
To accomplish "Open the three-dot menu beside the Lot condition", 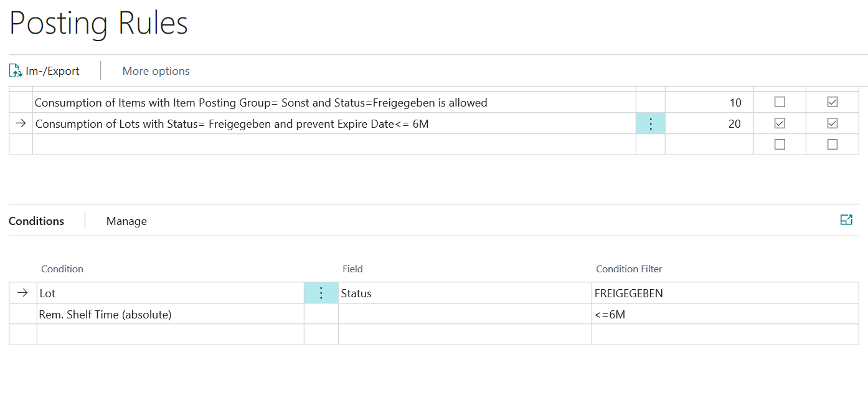I will point(321,293).
